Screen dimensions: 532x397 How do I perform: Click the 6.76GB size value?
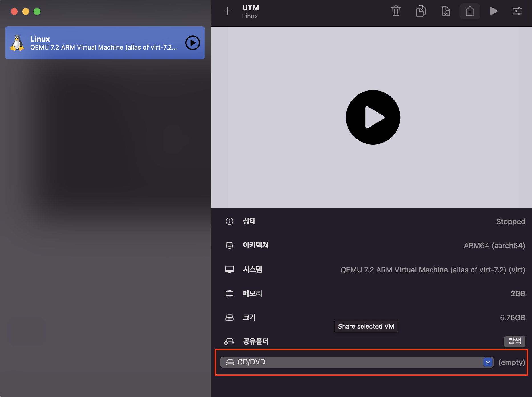pos(513,318)
